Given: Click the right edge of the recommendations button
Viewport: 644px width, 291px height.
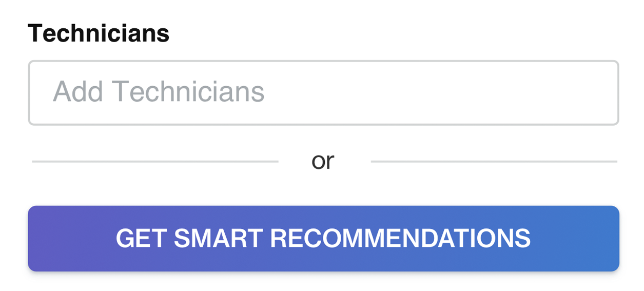Looking at the screenshot, I should [609, 239].
